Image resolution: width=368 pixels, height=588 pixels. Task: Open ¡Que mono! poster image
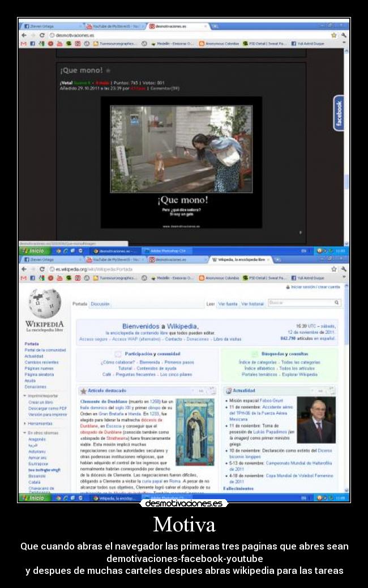(181, 162)
